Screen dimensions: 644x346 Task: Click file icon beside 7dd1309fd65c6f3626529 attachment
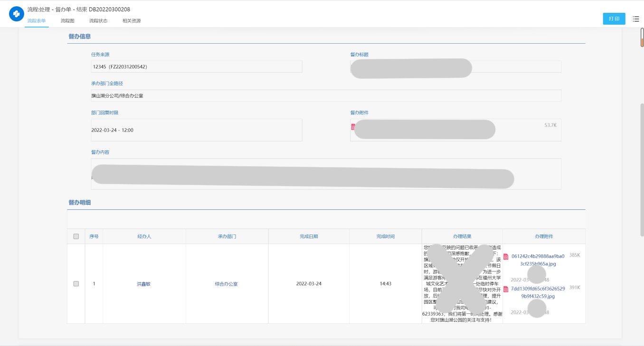(506, 289)
